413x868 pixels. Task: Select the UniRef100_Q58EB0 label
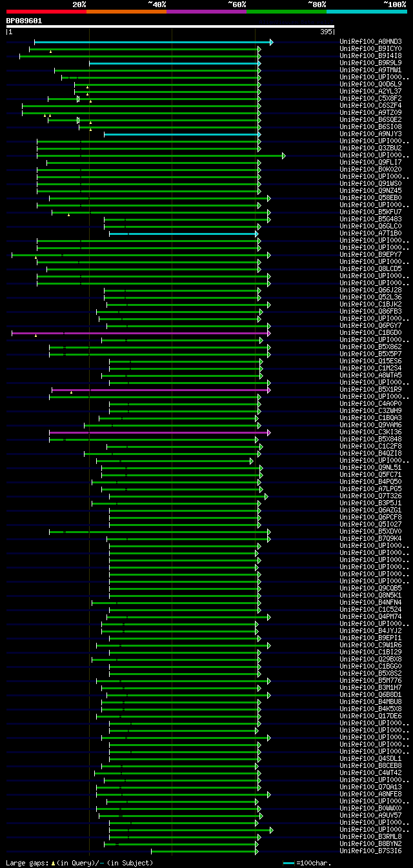click(x=370, y=198)
